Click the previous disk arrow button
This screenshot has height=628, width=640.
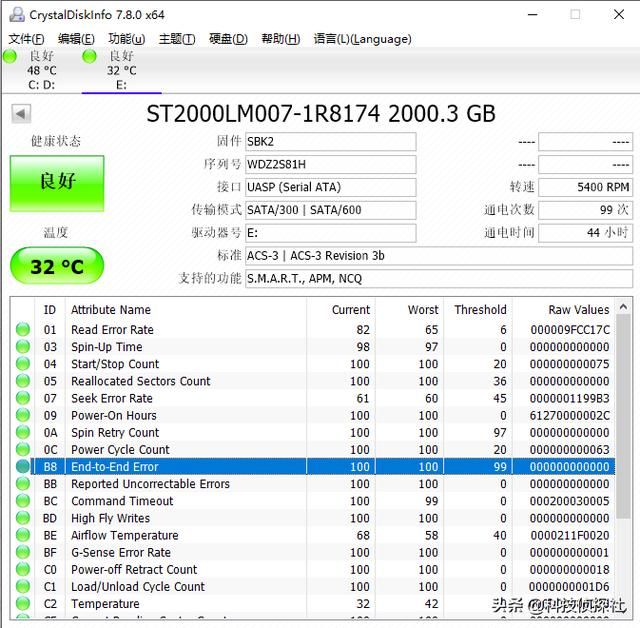21,114
